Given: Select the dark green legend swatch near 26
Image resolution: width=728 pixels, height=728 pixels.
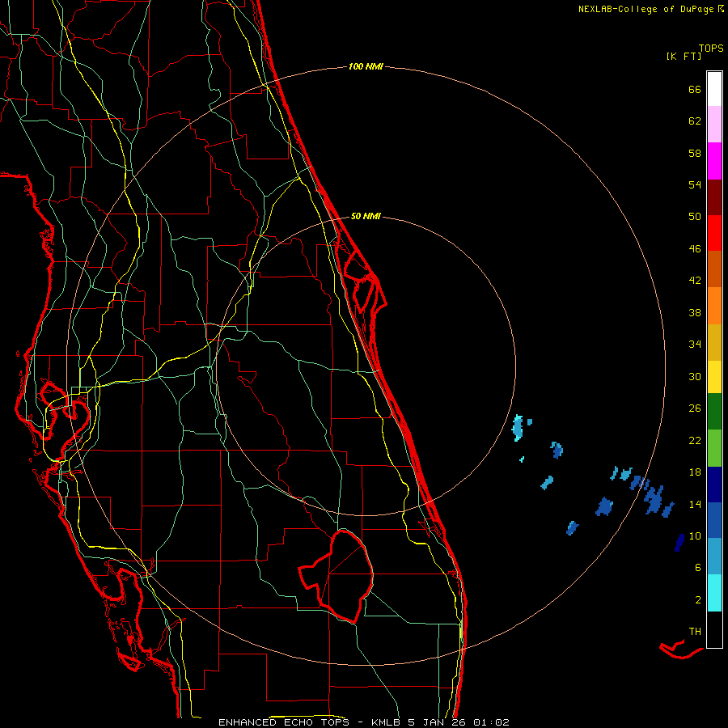Looking at the screenshot, I should click(714, 412).
